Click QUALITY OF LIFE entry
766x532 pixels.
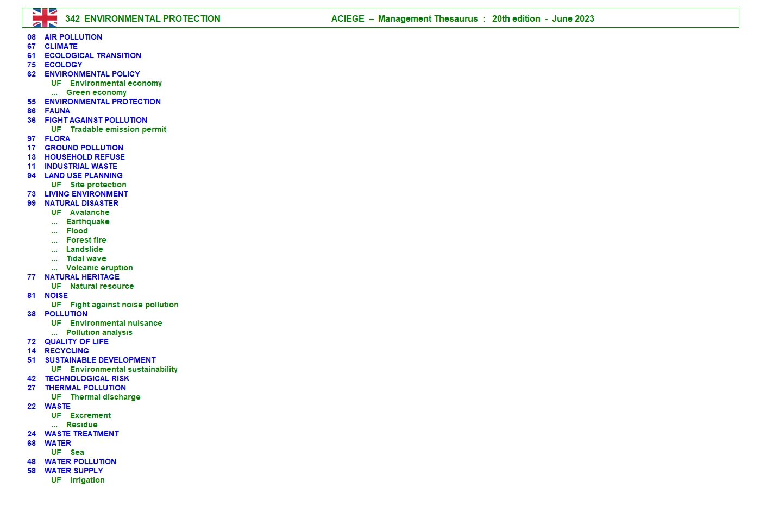(x=76, y=341)
